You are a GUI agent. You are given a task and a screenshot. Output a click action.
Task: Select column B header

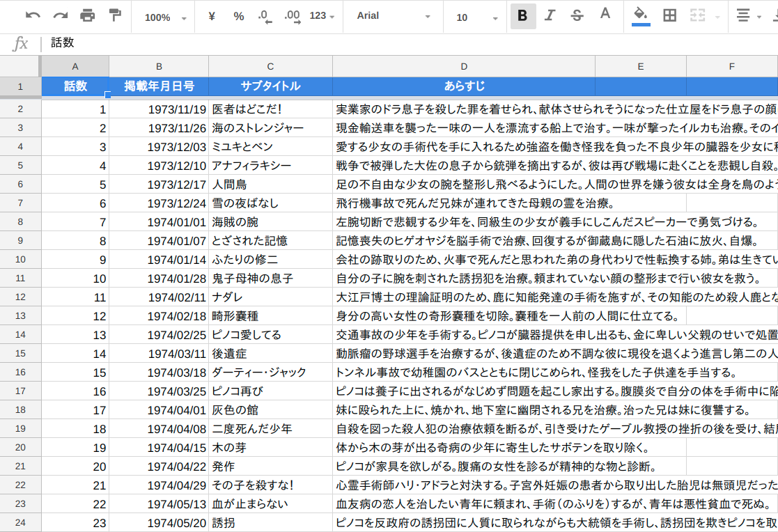159,67
